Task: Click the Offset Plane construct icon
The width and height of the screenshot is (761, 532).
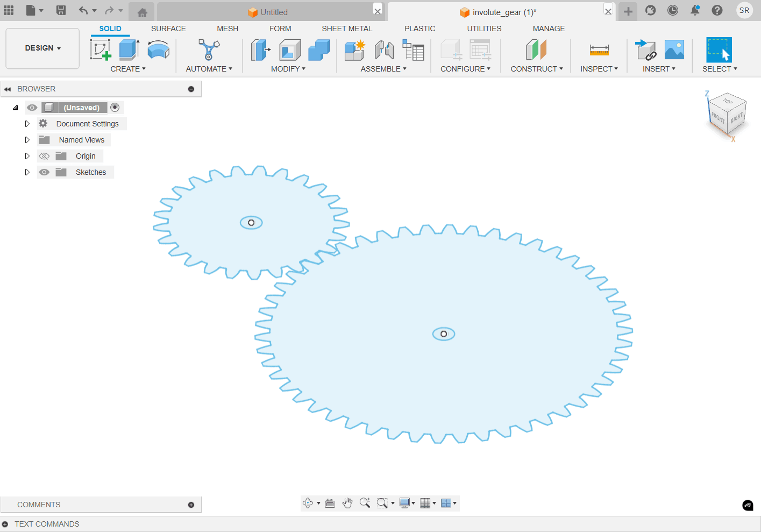Action: pyautogui.click(x=536, y=50)
